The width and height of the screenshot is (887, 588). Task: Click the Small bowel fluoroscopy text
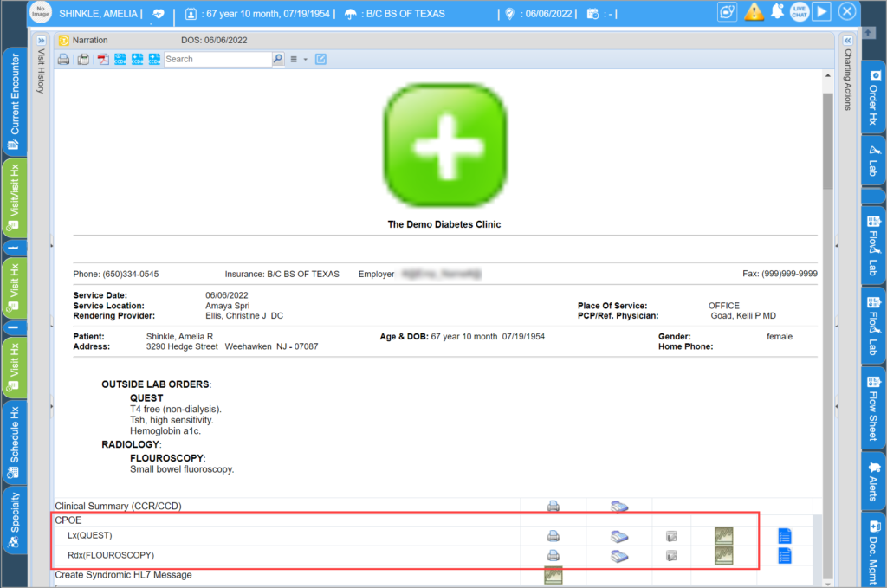coord(182,469)
